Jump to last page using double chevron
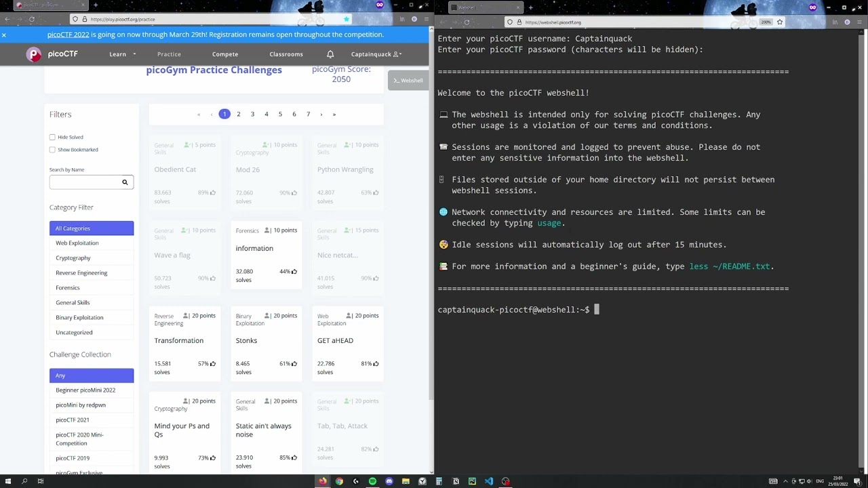 334,115
